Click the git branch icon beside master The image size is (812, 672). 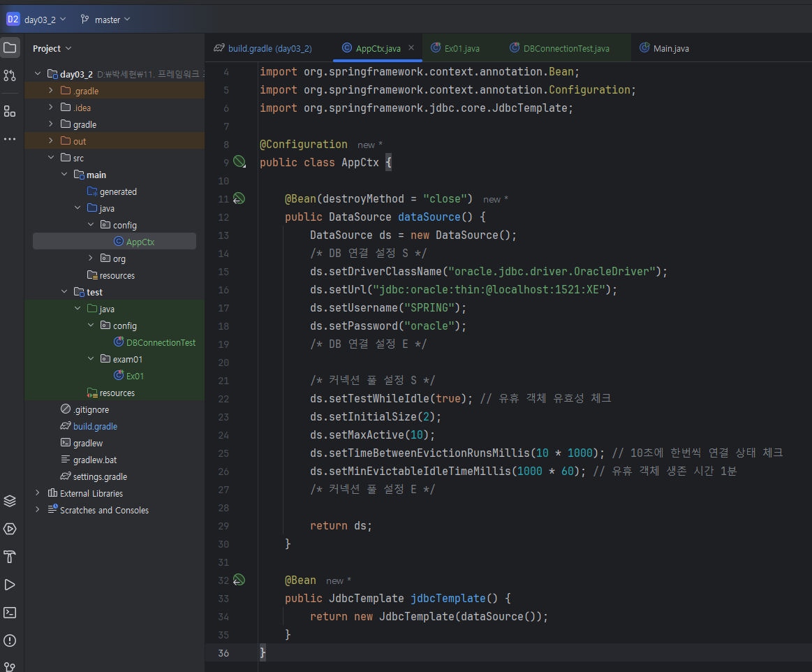[x=85, y=19]
